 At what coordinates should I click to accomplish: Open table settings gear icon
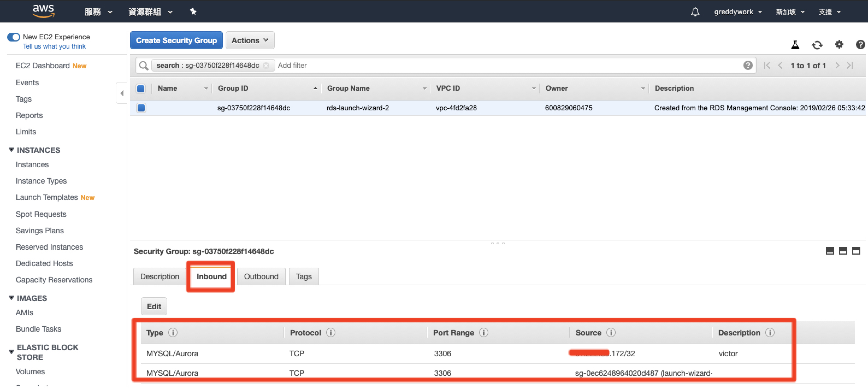839,44
